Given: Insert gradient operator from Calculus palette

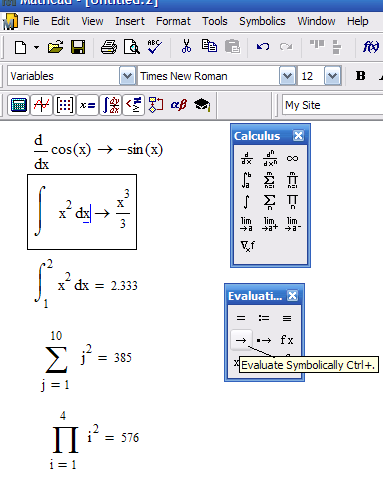Looking at the screenshot, I should [x=247, y=246].
